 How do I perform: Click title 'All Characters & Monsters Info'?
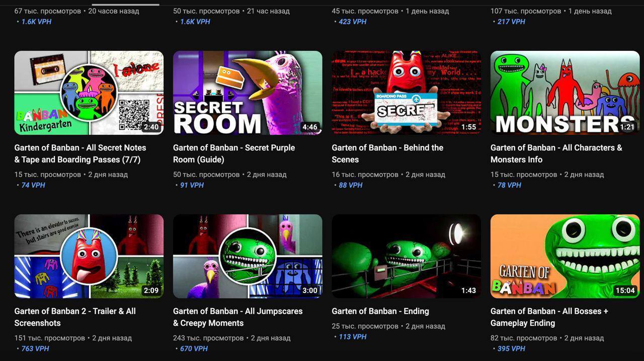pyautogui.click(x=556, y=154)
